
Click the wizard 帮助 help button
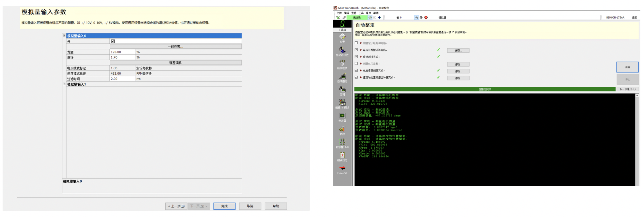276,206
